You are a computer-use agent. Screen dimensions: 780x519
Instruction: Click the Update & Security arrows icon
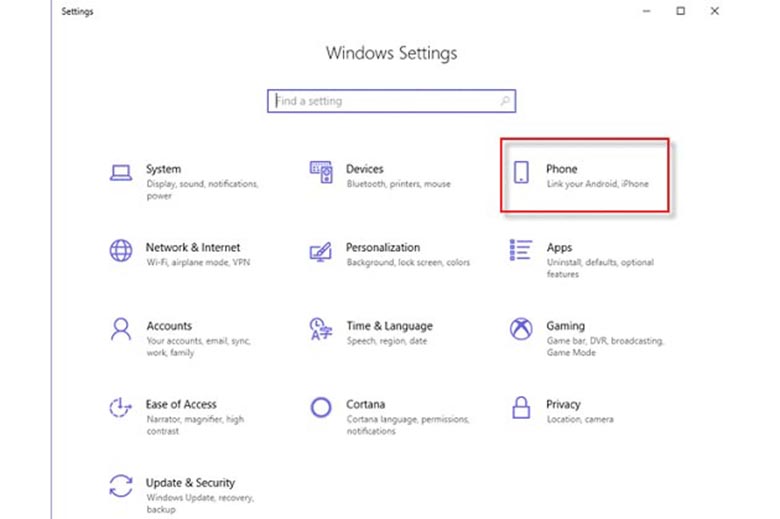tap(121, 486)
